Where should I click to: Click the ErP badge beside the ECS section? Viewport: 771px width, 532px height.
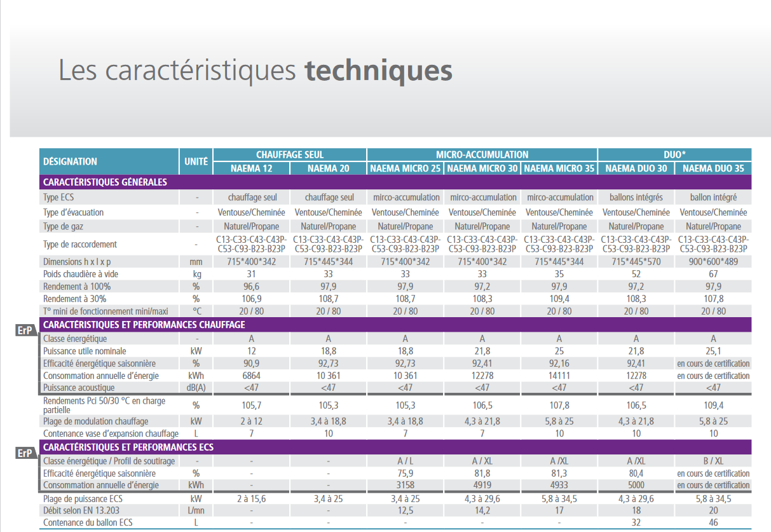pos(26,453)
